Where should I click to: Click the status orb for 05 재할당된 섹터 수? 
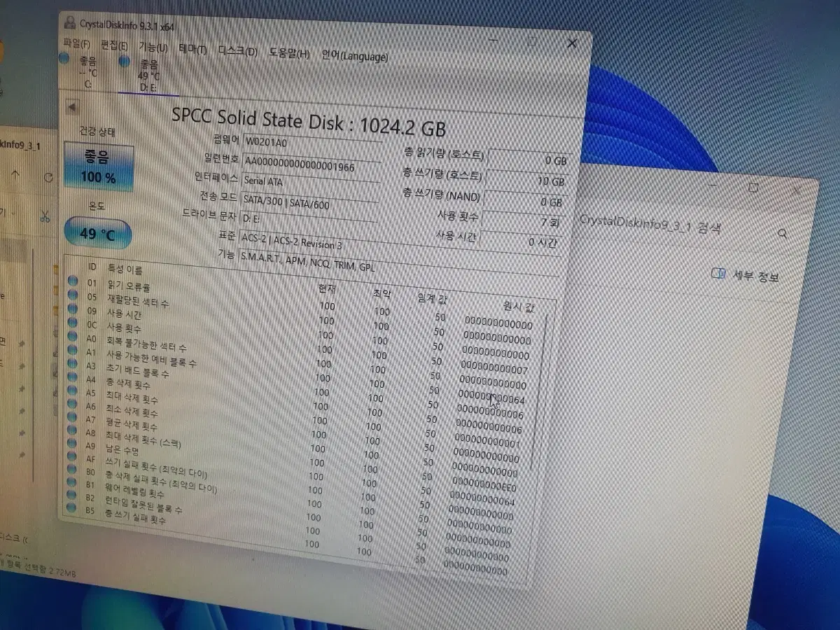coord(73,295)
